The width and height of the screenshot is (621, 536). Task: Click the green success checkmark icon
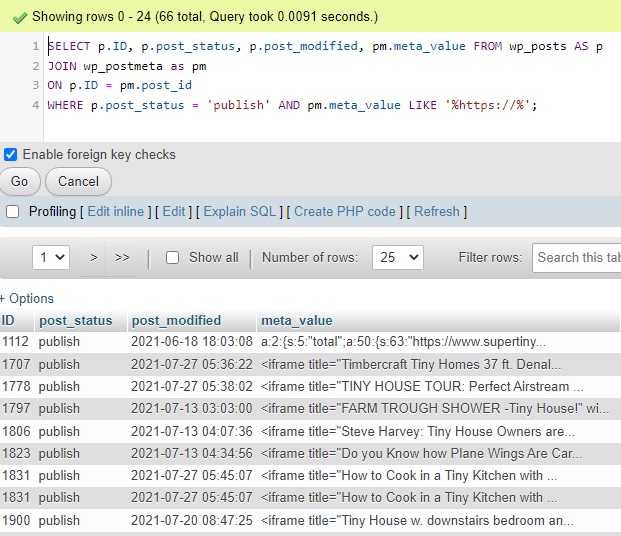(x=17, y=17)
